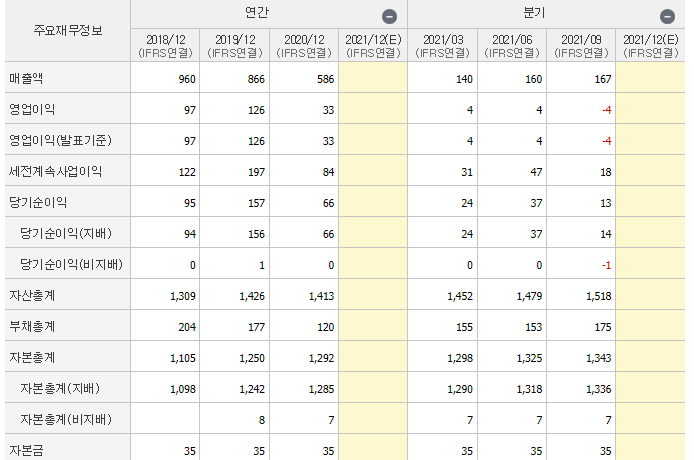Select 당기순이익(지배) value 156
The width and height of the screenshot is (694, 460).
coord(256,234)
